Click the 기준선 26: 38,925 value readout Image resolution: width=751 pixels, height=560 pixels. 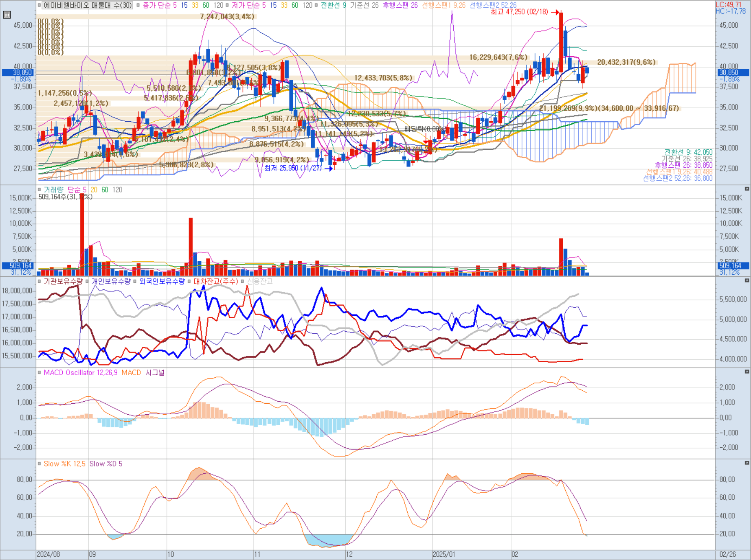coord(687,159)
